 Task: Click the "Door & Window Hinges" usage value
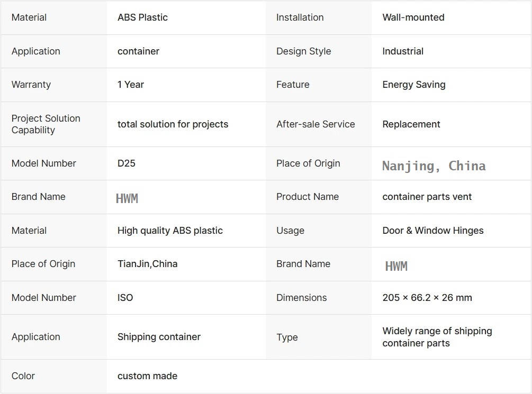point(432,231)
